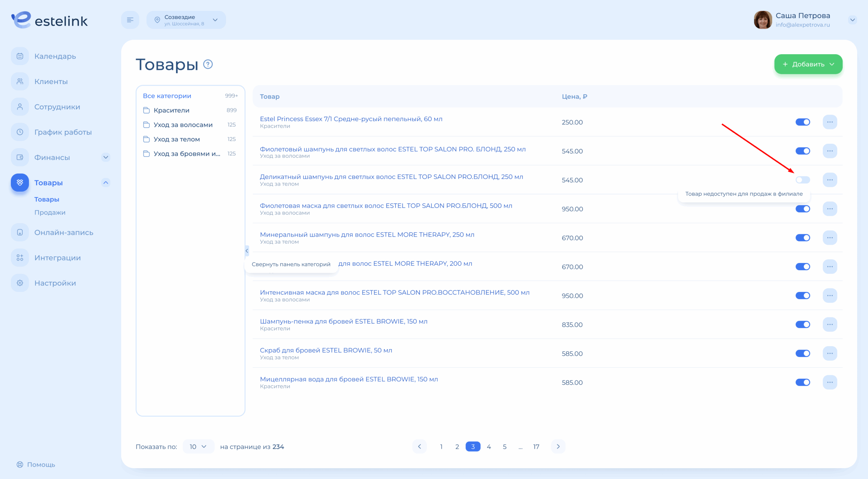Open the Финансы wallet icon
Screen dimensions: 868x479
20,157
